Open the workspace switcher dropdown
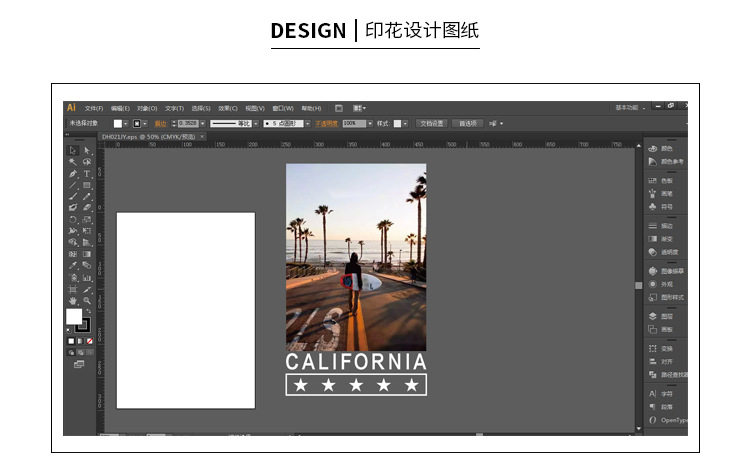The width and height of the screenshot is (750, 464). click(x=630, y=108)
